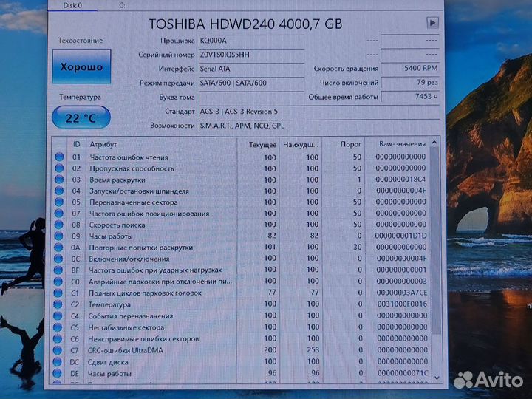Click the threshold value 30 in row 0A
Image resolution: width=532 pixels, height=399 pixels.
click(358, 247)
